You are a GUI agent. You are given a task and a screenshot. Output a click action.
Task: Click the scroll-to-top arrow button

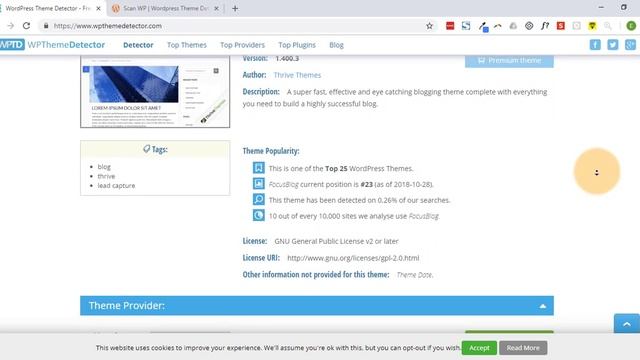pyautogui.click(x=627, y=324)
